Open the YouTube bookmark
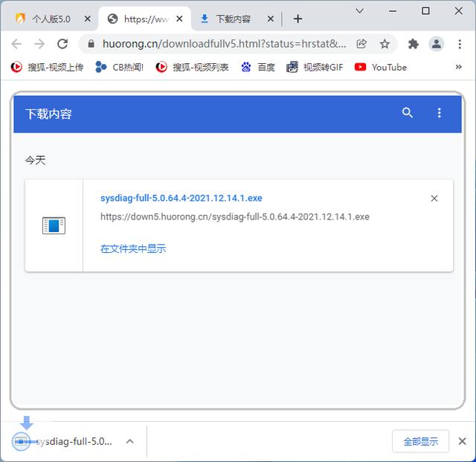 [x=381, y=67]
